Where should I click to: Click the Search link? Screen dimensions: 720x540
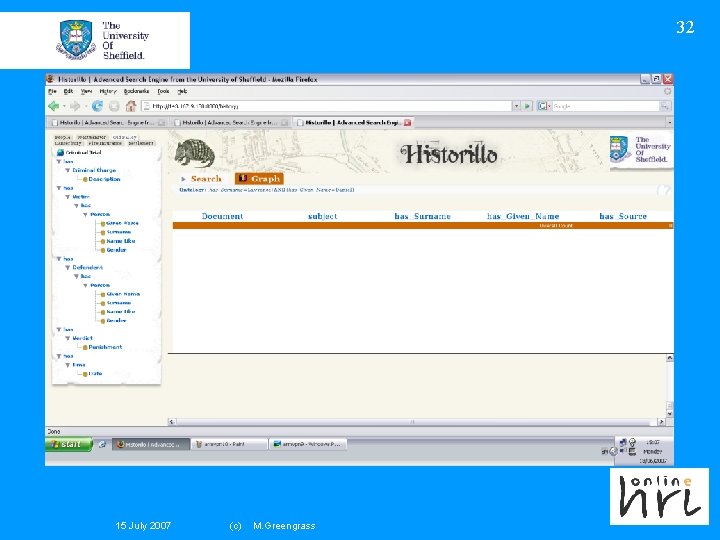coord(206,179)
